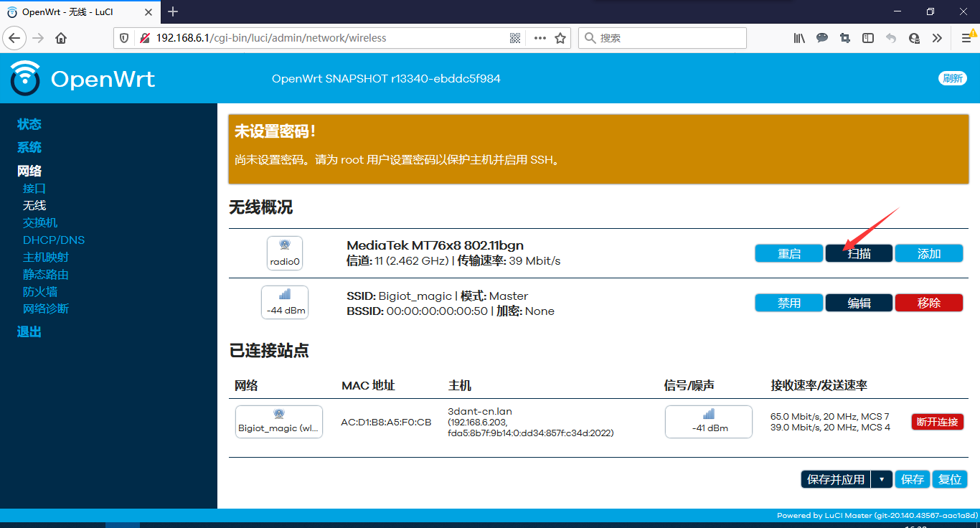Expand the 保存并应用 dropdown arrow

882,479
